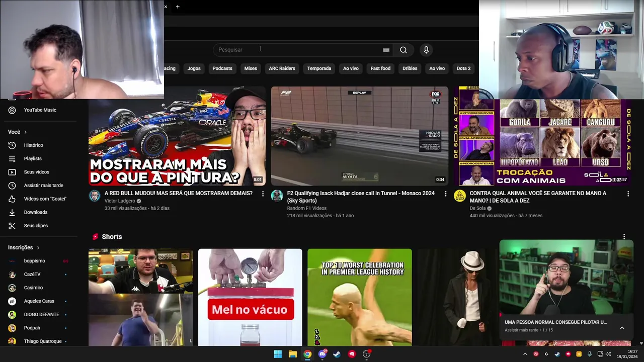Open Random F1 Videos channel avatar
The height and width of the screenshot is (362, 644).
277,196
